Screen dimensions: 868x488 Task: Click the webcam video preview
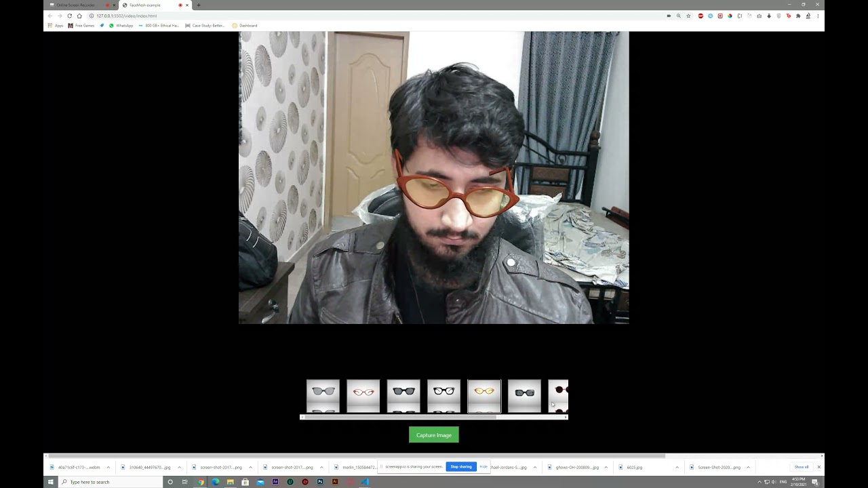[434, 178]
